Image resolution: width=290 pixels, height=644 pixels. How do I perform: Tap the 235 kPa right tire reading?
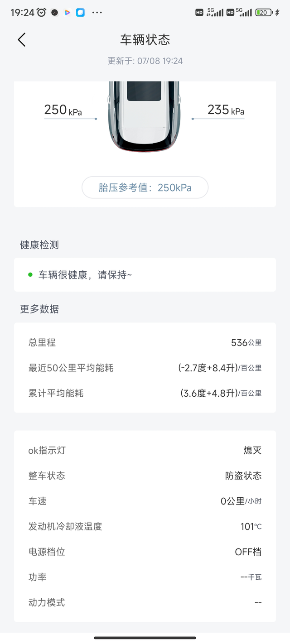226,110
